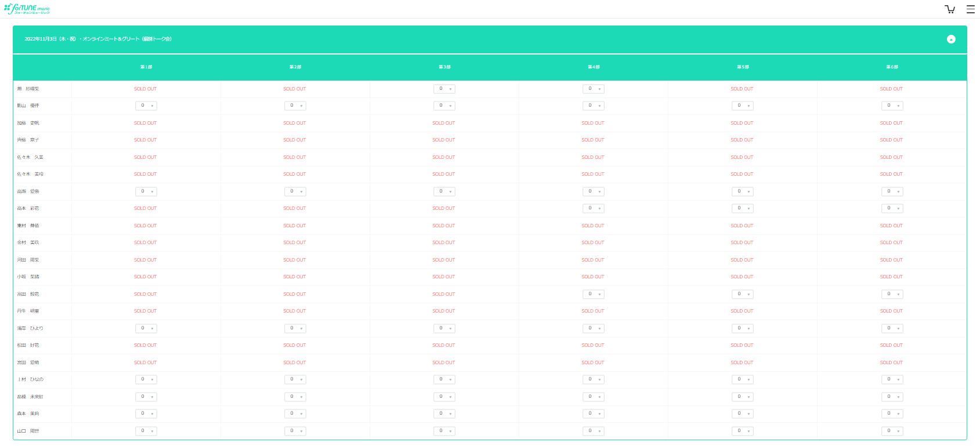Open 富田 鈴花 第5部 quantity dropdown
The width and height of the screenshot is (980, 446).
(x=743, y=294)
